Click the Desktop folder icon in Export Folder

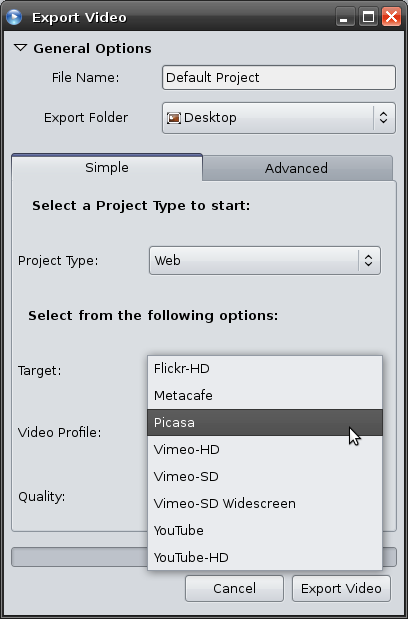(174, 118)
